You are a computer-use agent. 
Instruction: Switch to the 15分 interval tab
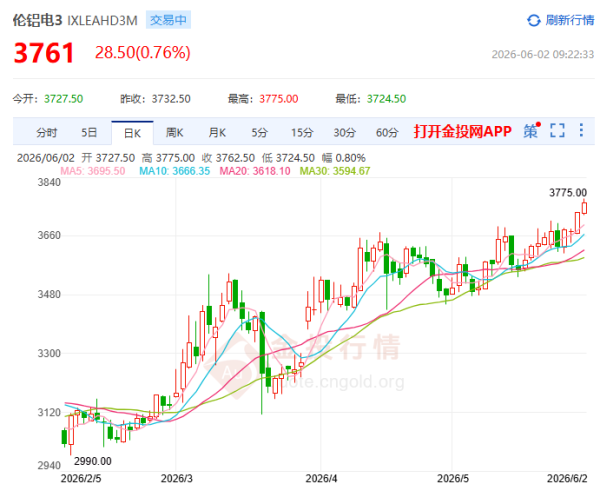[x=302, y=133]
